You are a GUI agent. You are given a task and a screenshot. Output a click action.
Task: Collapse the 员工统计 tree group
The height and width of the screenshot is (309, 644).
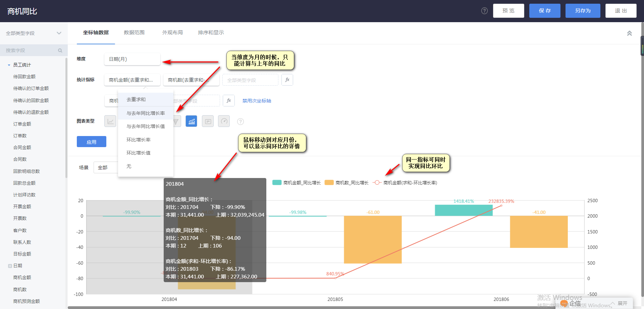coord(9,65)
